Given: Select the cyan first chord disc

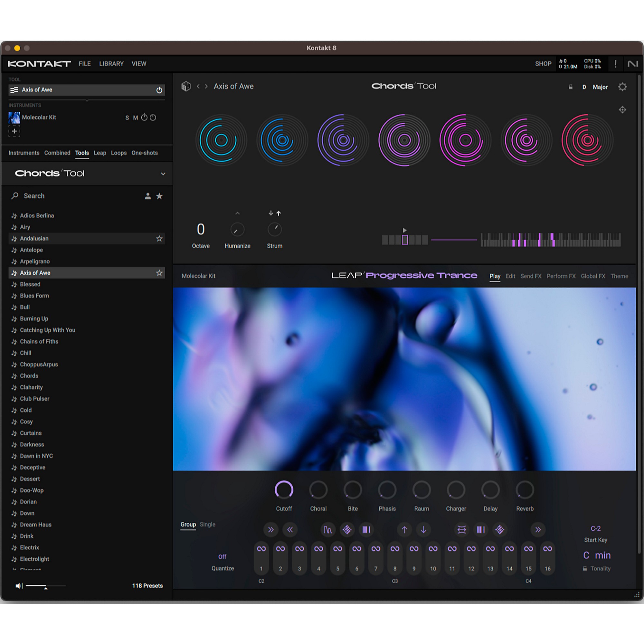Looking at the screenshot, I should (x=221, y=140).
